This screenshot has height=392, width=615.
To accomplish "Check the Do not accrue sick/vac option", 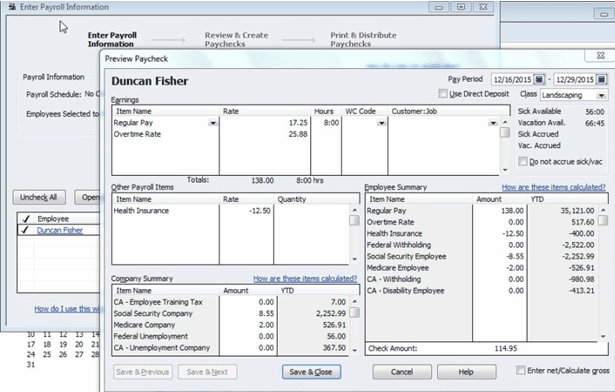I will click(523, 161).
